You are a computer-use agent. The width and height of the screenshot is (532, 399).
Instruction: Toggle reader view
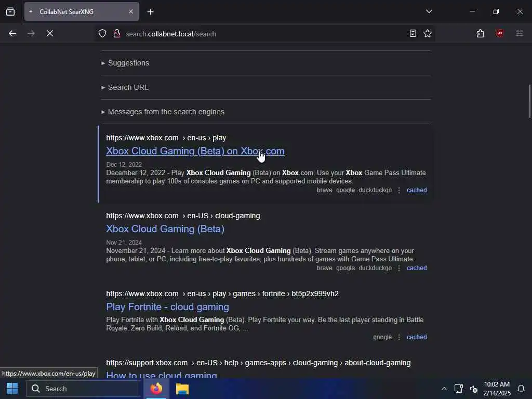click(413, 33)
